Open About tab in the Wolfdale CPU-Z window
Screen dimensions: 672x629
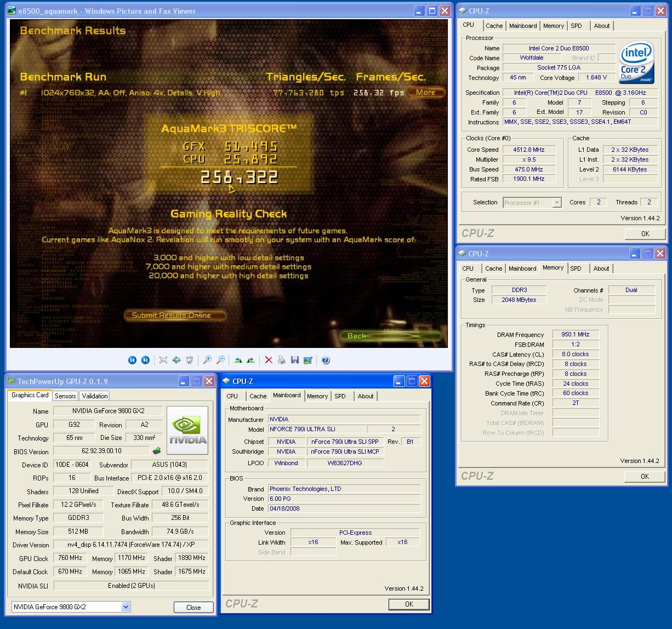point(602,26)
